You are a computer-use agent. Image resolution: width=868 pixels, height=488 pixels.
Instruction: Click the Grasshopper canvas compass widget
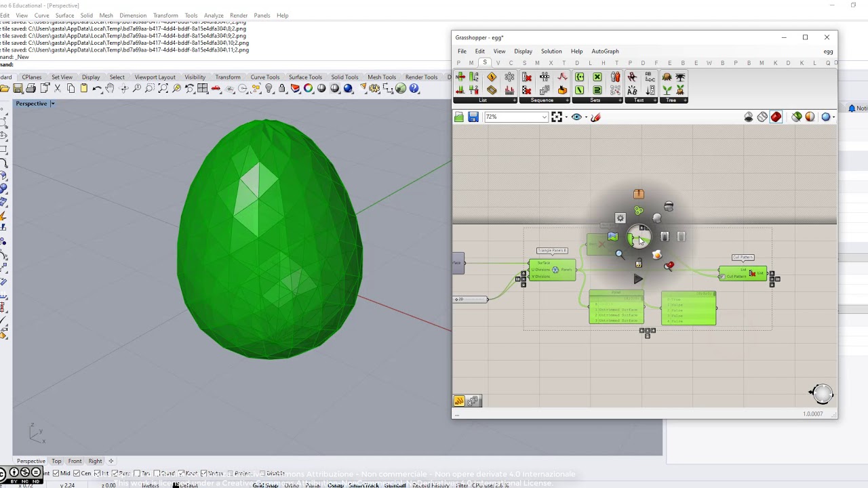(822, 392)
